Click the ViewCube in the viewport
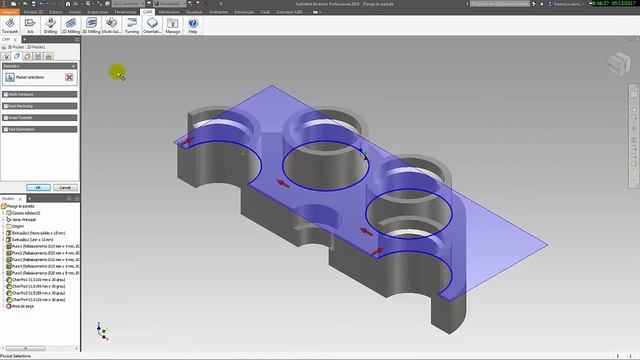 [619, 63]
